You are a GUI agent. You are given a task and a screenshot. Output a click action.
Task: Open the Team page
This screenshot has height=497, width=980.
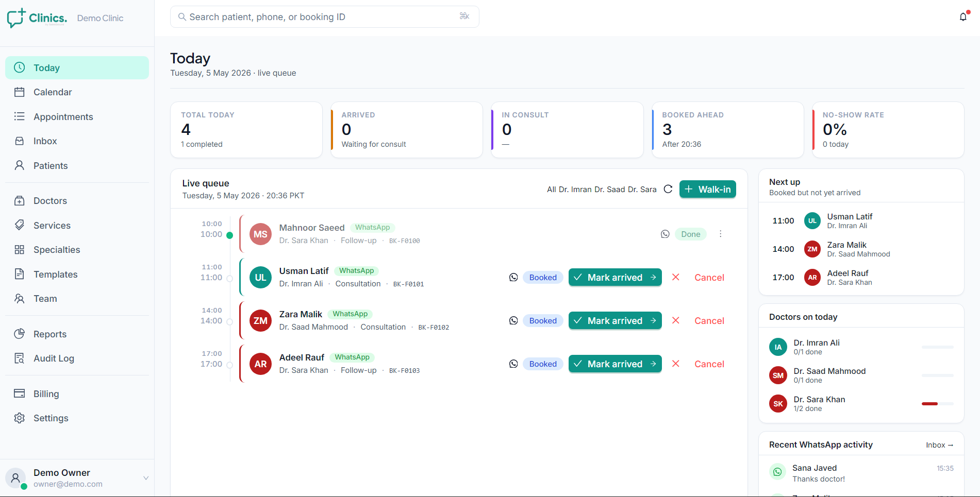pyautogui.click(x=77, y=299)
